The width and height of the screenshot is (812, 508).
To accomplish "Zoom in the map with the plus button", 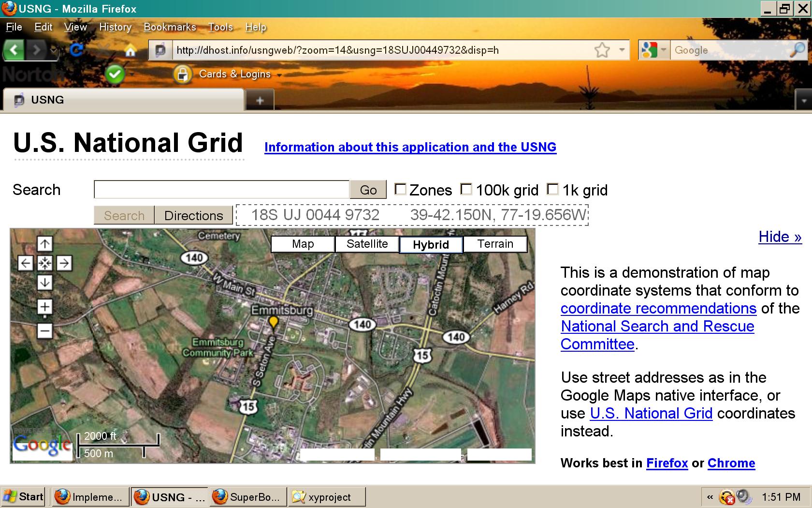I will pos(45,307).
